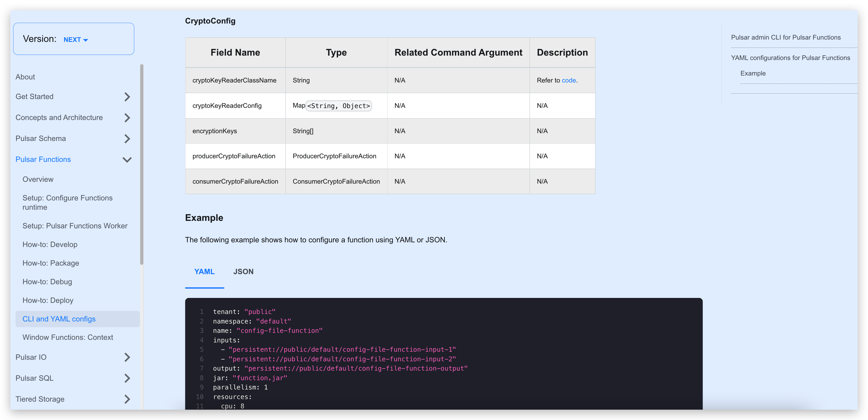Click the sidebar scrollbar thumb
868x420 pixels.
click(x=141, y=164)
